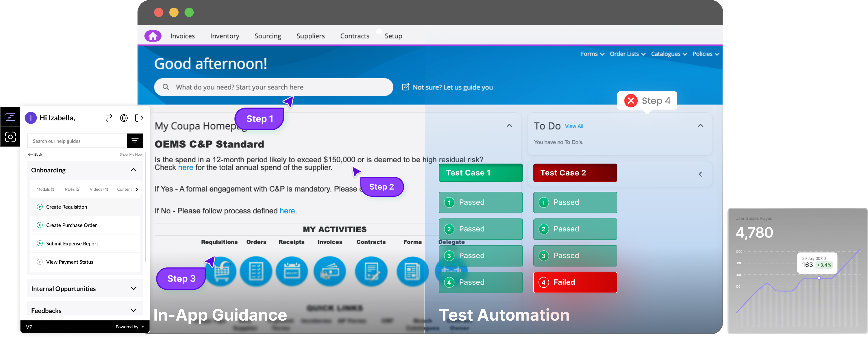Collapse the My Coupa Homepage panel
Image resolution: width=868 pixels, height=339 pixels.
[x=509, y=126]
